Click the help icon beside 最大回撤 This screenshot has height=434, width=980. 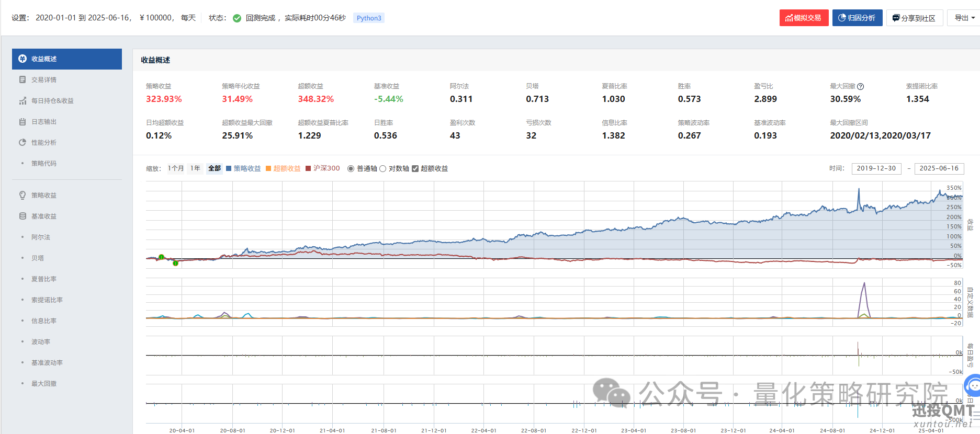click(x=861, y=86)
